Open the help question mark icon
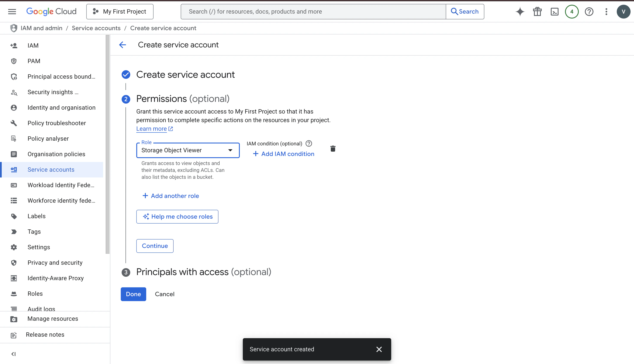Viewport: 634px width, 364px height. coord(589,11)
